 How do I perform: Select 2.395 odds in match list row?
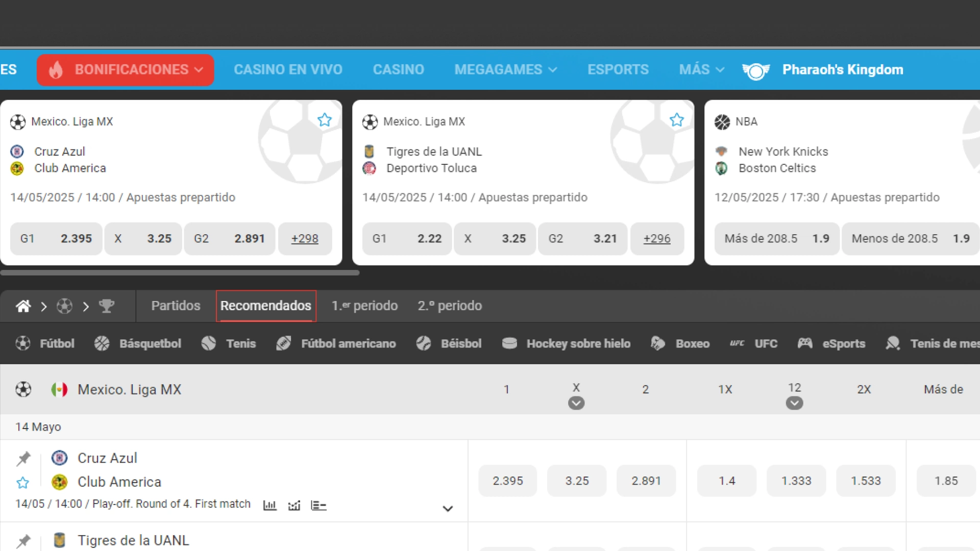tap(508, 481)
